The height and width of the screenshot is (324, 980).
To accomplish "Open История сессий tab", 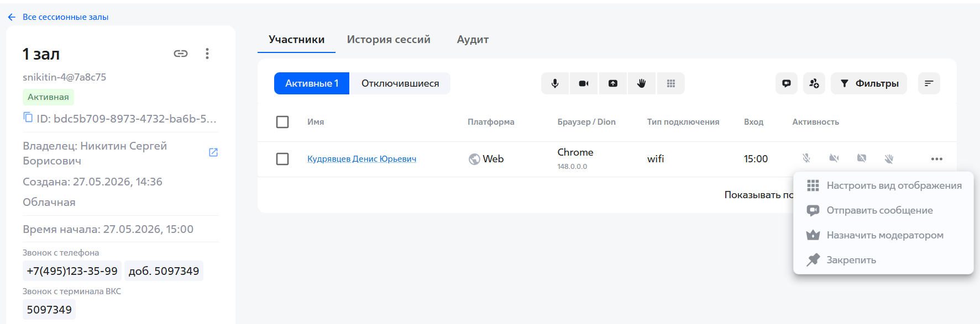I will 389,40.
